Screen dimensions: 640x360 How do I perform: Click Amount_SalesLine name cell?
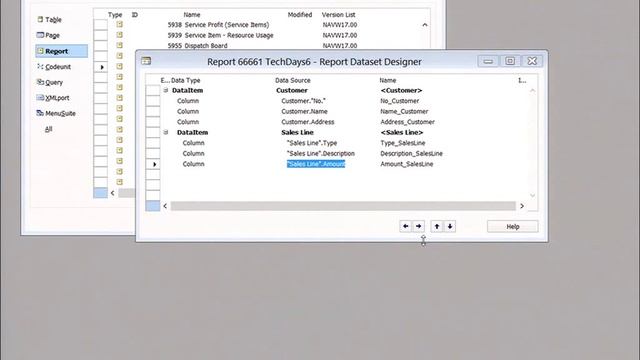tap(407, 164)
